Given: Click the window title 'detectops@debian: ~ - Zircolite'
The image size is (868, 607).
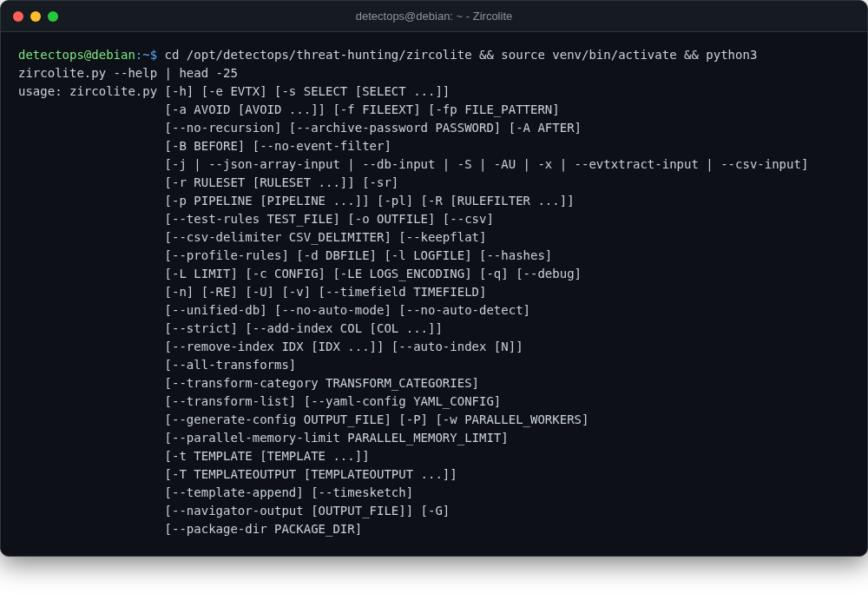Looking at the screenshot, I should [x=433, y=16].
